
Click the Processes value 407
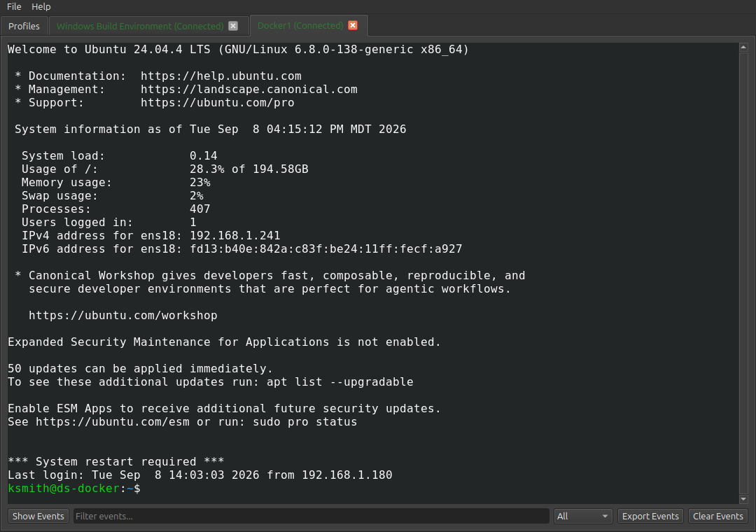[199, 209]
